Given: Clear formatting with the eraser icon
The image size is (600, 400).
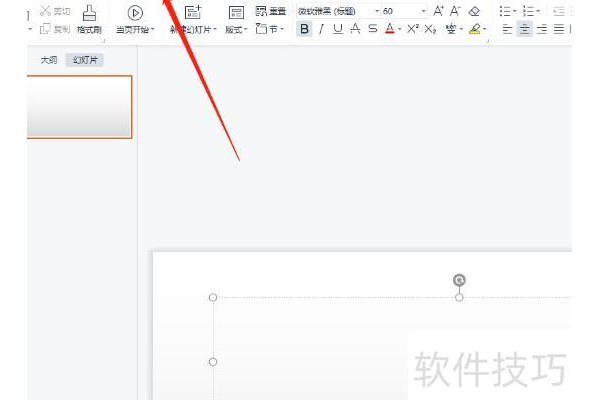Looking at the screenshot, I should pyautogui.click(x=474, y=11).
